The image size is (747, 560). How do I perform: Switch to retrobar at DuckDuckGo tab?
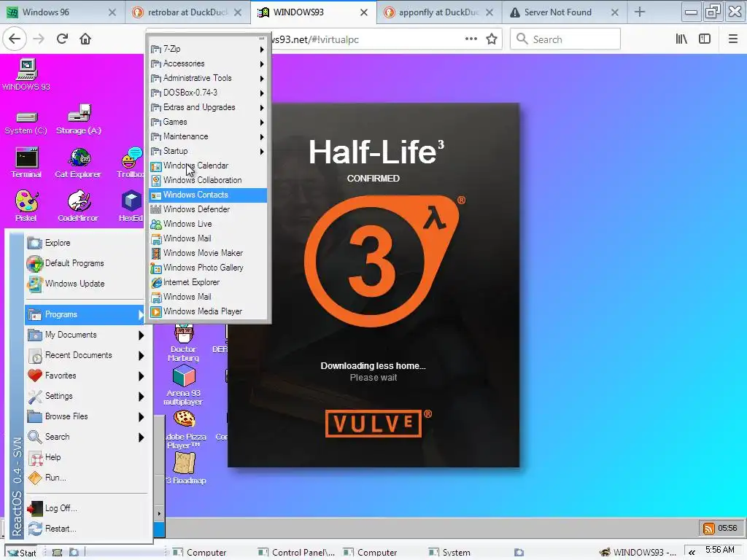[x=187, y=12]
